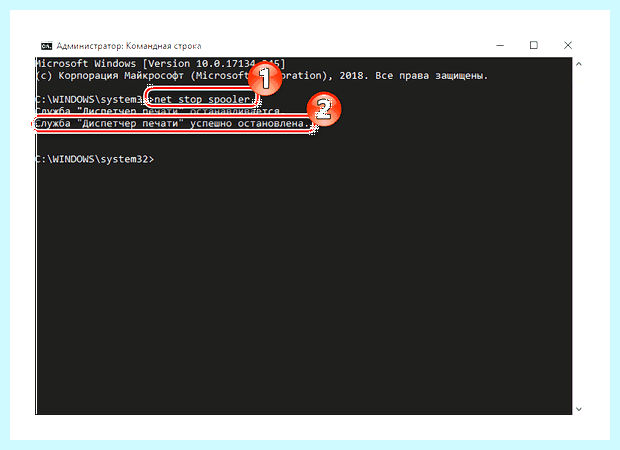Click the 'успешно остановлена' output line
Image resolution: width=620 pixels, height=450 pixels.
tap(172, 123)
